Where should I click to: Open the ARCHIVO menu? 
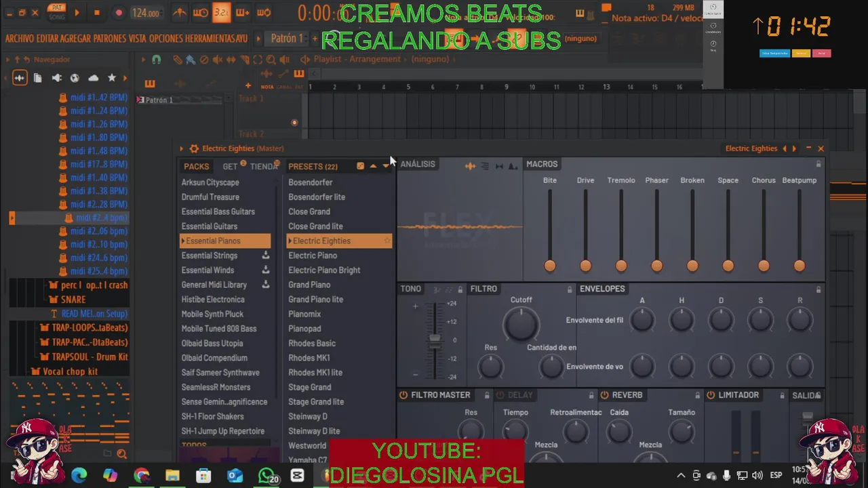[x=20, y=39]
